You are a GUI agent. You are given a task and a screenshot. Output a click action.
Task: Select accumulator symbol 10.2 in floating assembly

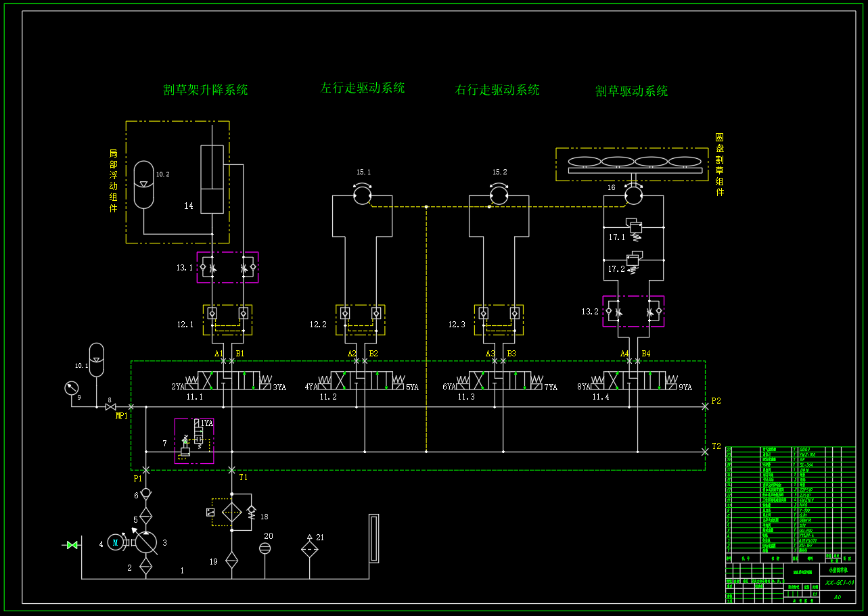point(143,185)
